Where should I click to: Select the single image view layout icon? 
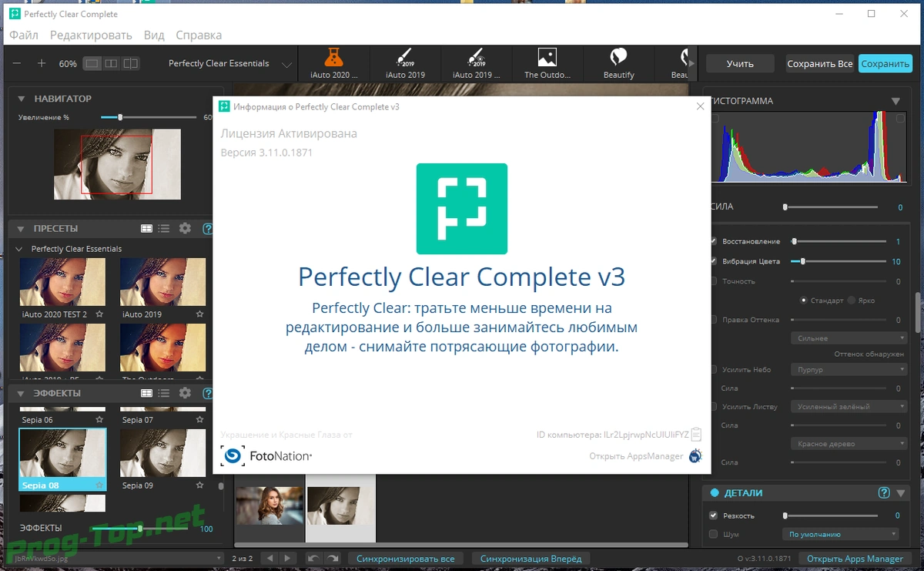92,63
